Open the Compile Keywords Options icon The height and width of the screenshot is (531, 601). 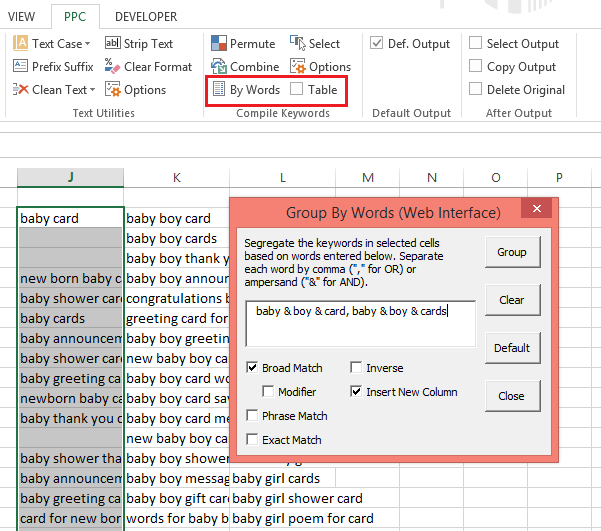pyautogui.click(x=298, y=67)
